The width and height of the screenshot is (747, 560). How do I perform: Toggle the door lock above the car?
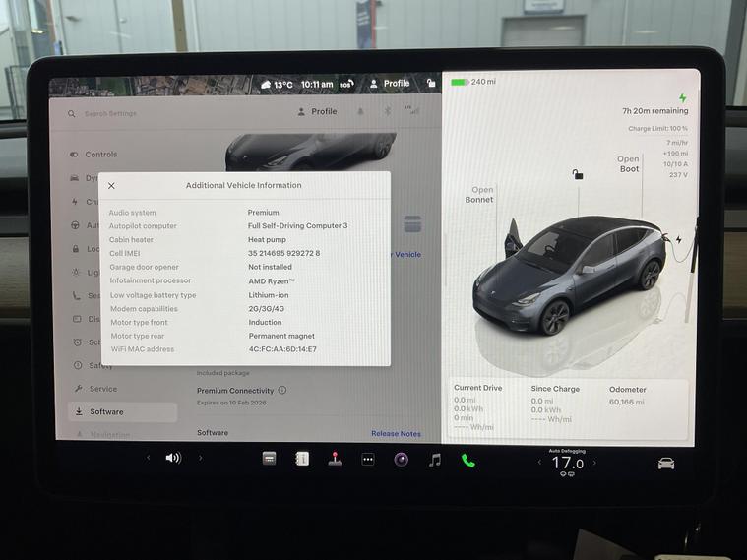[x=578, y=175]
